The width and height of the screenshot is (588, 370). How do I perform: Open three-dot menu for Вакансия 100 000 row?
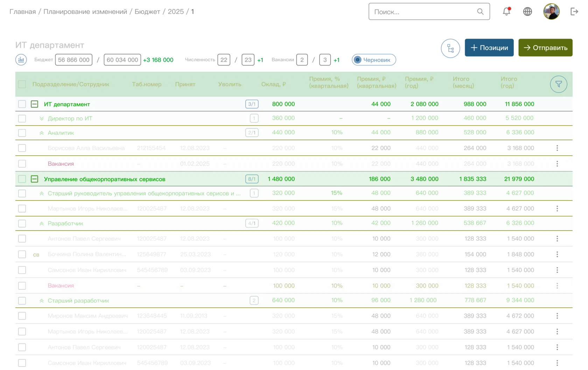[x=557, y=286]
